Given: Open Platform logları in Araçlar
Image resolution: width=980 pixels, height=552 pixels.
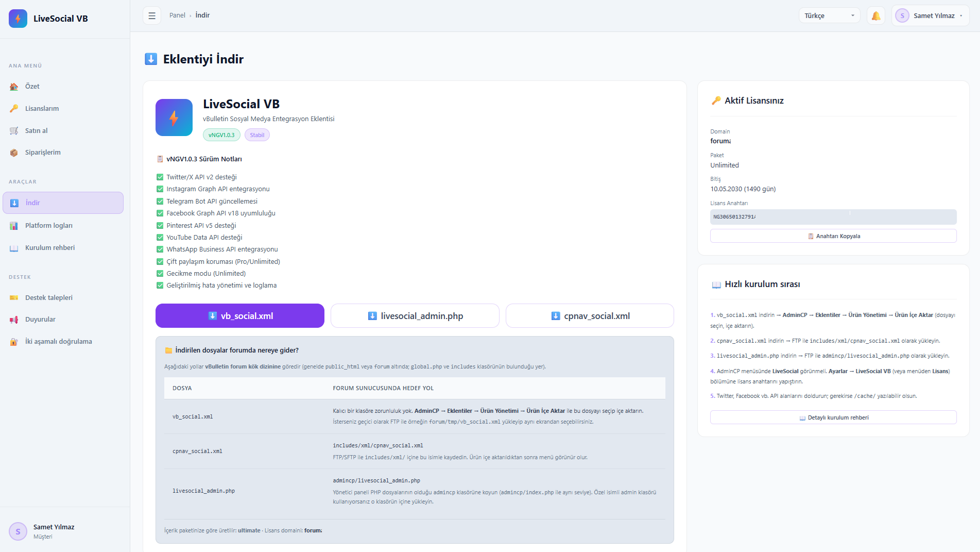Looking at the screenshot, I should (63, 226).
